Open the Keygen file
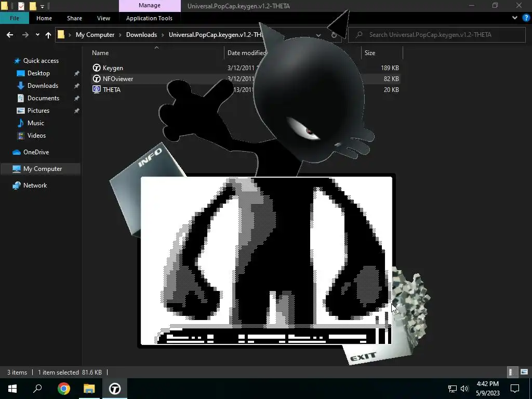The image size is (532, 399). [x=113, y=68]
